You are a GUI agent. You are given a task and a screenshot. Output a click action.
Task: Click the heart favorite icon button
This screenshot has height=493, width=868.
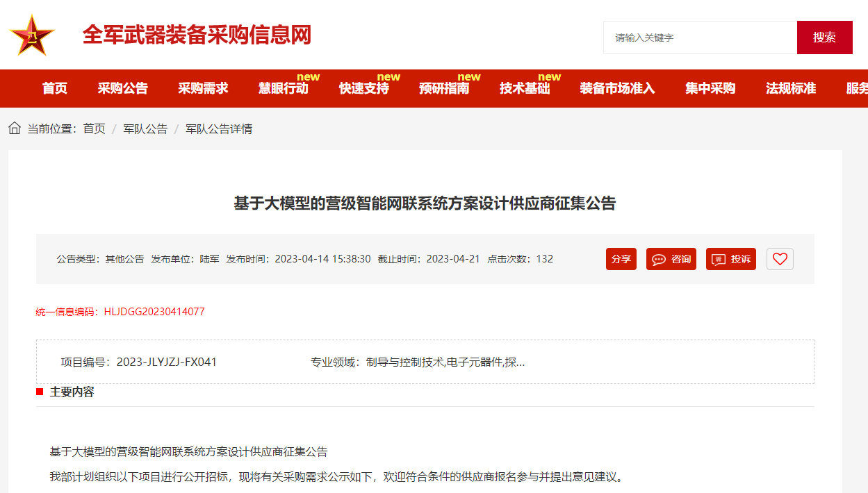click(x=780, y=259)
